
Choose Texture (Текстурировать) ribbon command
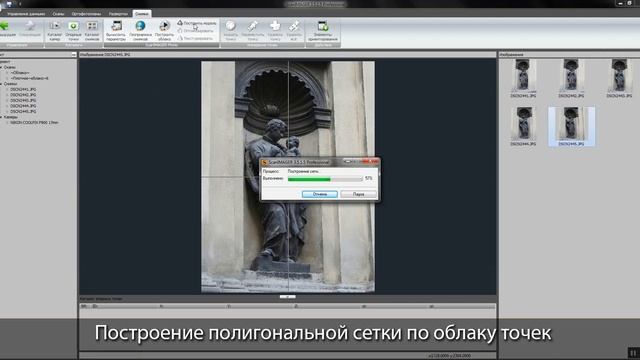(196, 38)
